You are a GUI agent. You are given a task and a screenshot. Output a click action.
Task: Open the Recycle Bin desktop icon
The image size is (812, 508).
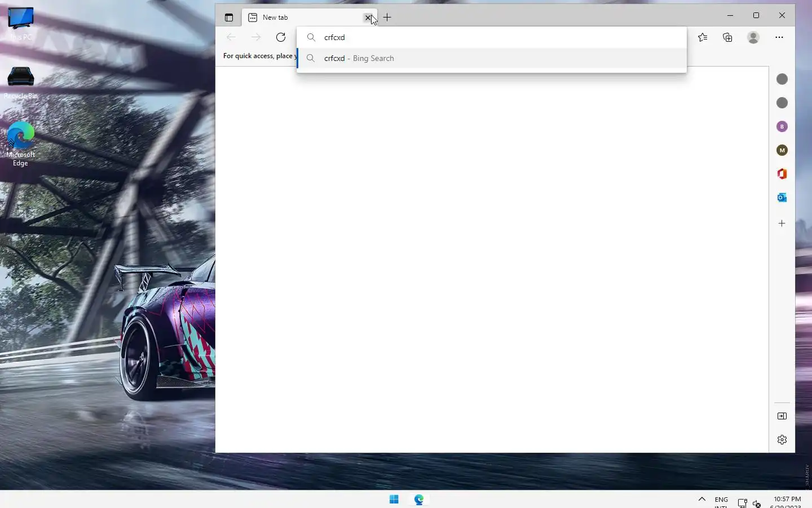(x=21, y=82)
